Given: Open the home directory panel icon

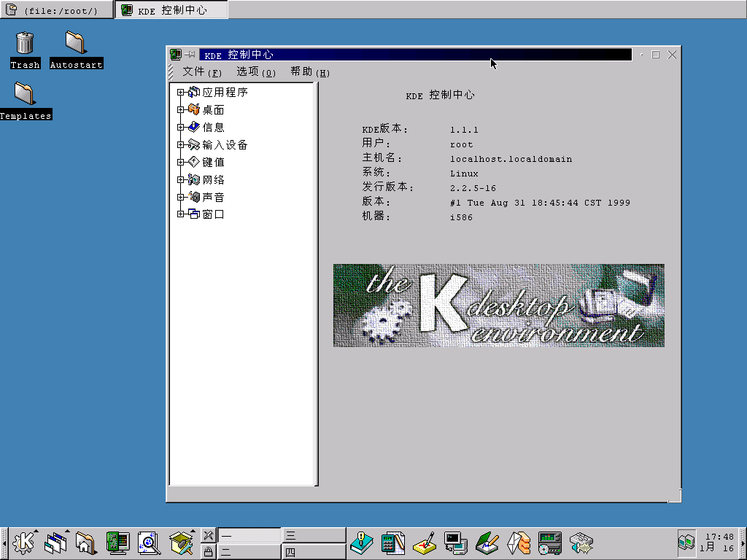Looking at the screenshot, I should point(86,542).
